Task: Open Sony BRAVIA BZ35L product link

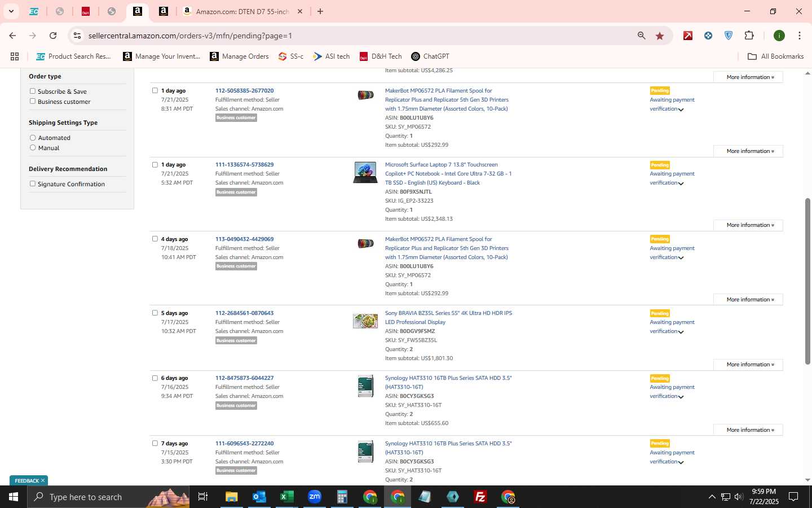Action: [x=448, y=317]
